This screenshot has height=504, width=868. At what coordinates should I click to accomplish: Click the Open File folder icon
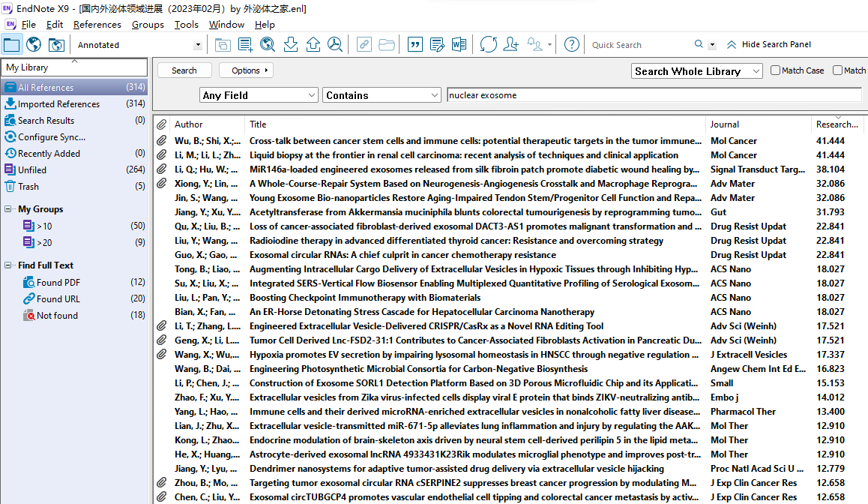point(386,44)
